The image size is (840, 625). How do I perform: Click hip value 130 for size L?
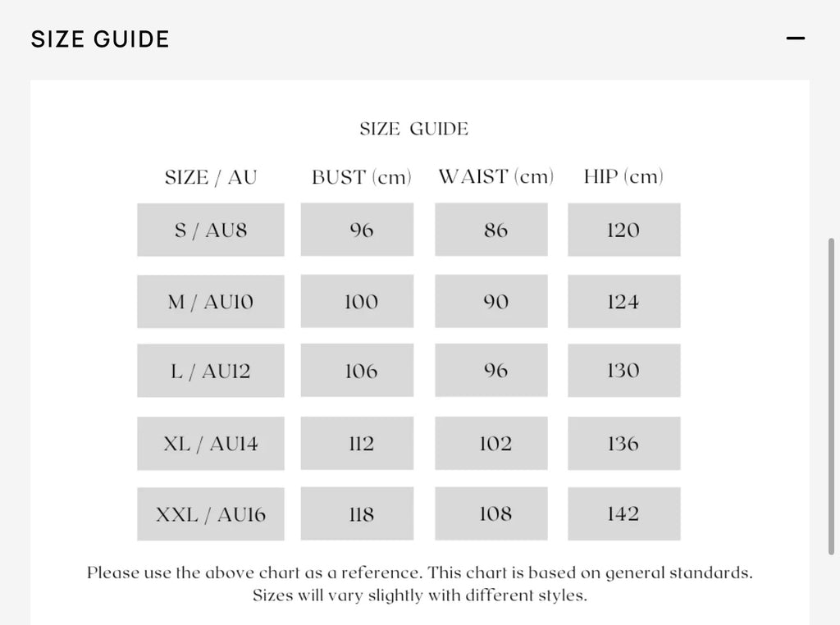[x=624, y=371]
